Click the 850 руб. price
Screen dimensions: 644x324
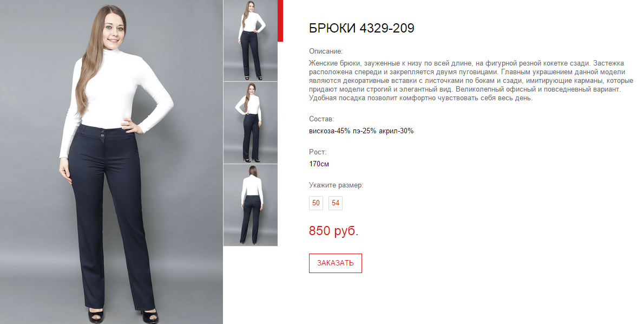[333, 231]
